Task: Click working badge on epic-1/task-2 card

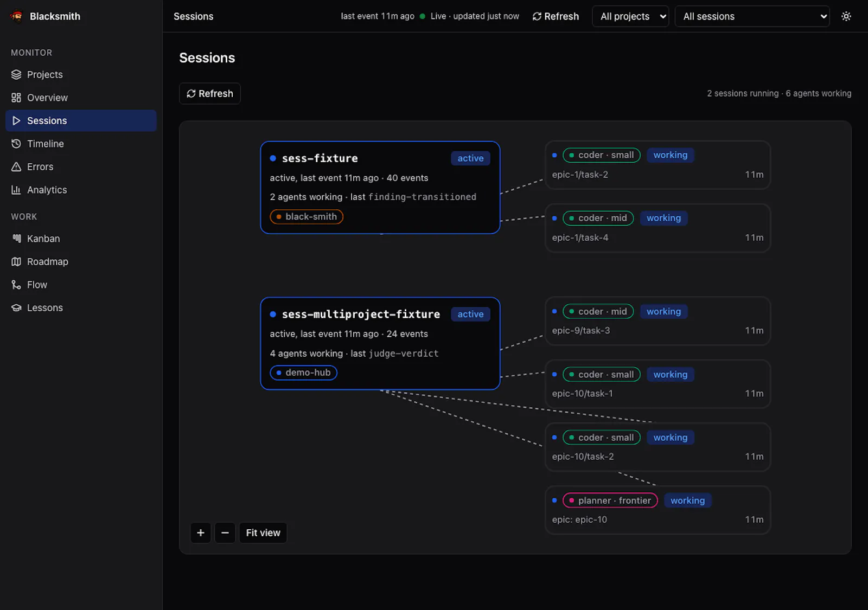Action: point(671,155)
